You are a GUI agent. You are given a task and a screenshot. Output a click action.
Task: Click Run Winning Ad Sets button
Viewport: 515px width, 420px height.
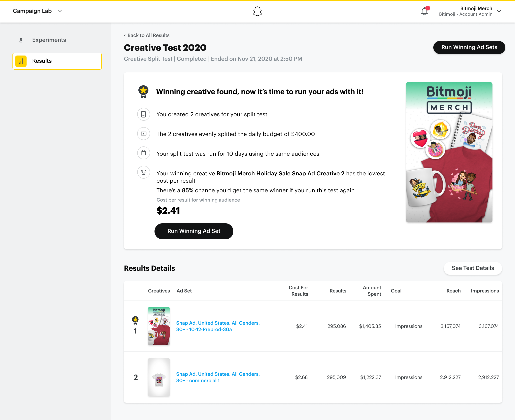(x=469, y=47)
